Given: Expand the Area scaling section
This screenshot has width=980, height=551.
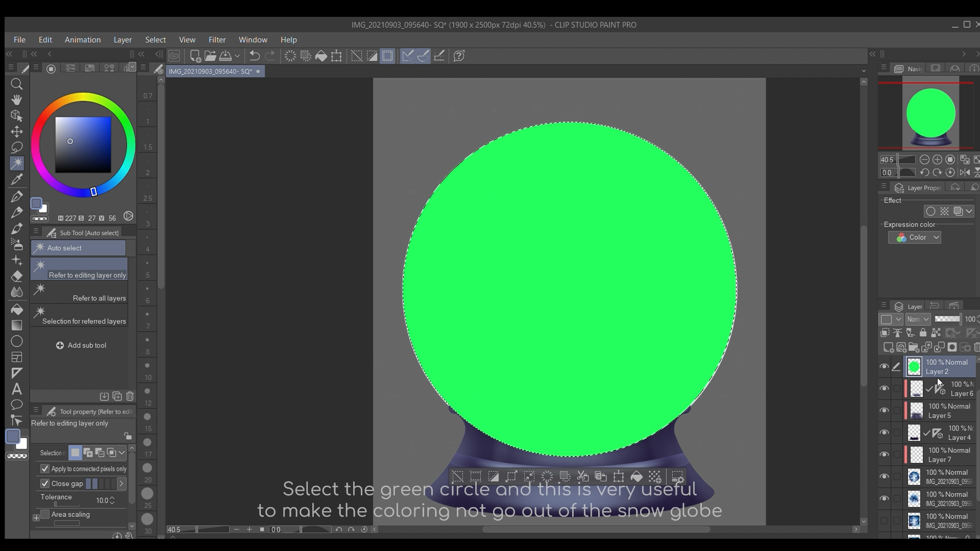Looking at the screenshot, I should click(36, 517).
